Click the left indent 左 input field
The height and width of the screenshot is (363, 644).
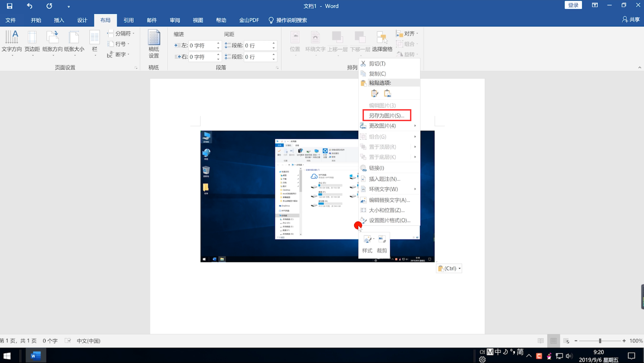click(202, 46)
